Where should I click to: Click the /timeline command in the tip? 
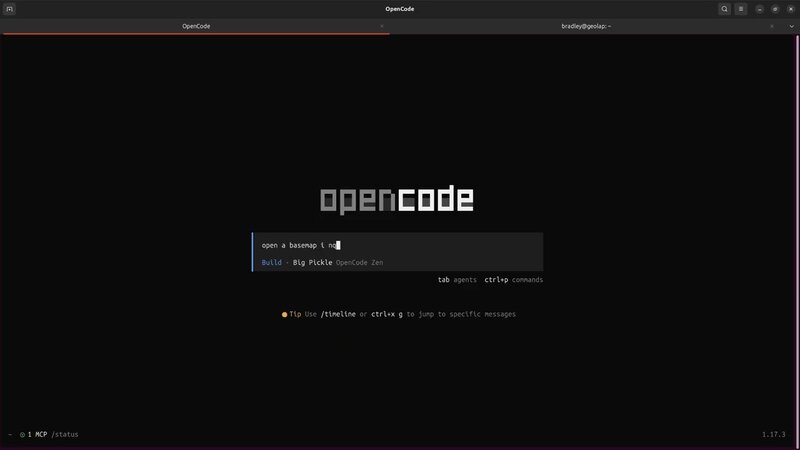point(338,314)
